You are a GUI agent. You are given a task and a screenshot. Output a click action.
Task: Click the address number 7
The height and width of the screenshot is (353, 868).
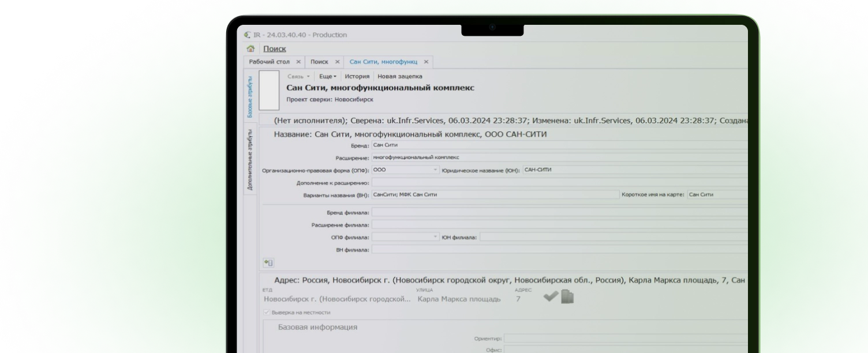click(518, 299)
